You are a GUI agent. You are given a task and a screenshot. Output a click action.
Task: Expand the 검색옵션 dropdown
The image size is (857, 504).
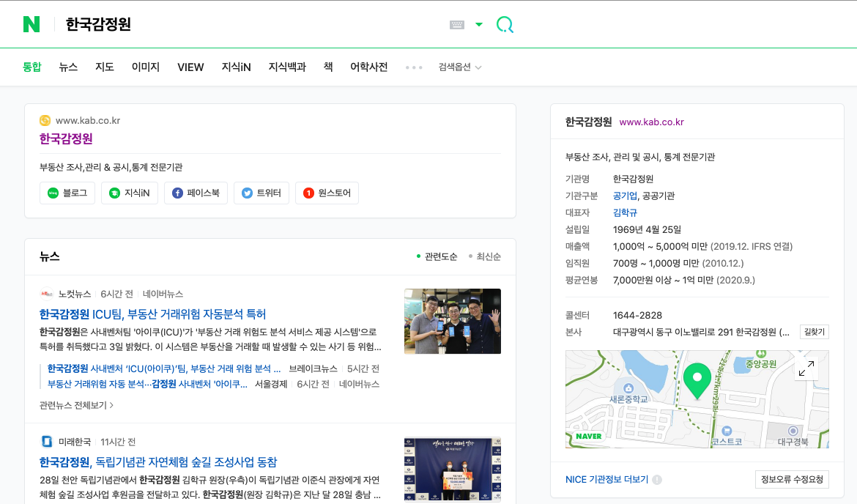pos(460,67)
